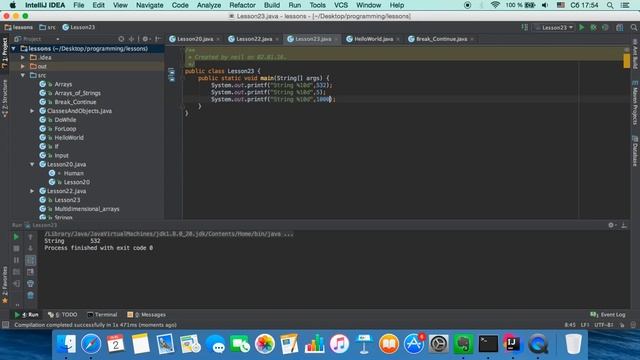Collapse Lesson20.java node

32,164
